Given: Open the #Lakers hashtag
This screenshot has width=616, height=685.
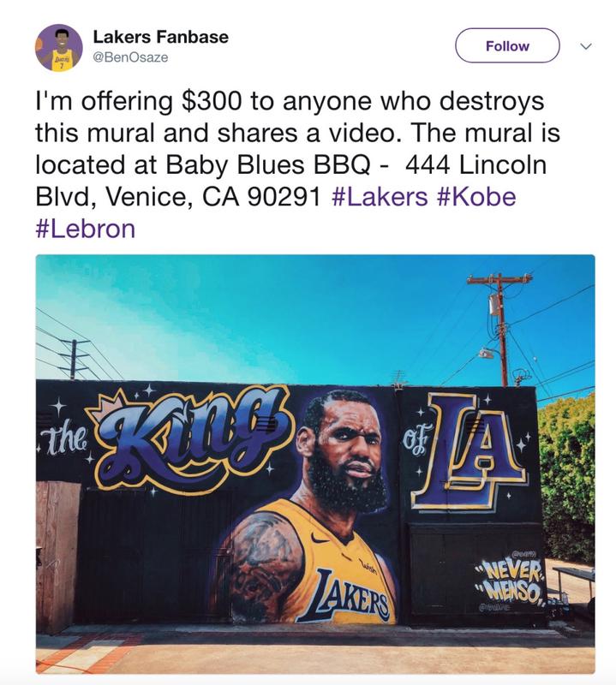Looking at the screenshot, I should coord(380,197).
